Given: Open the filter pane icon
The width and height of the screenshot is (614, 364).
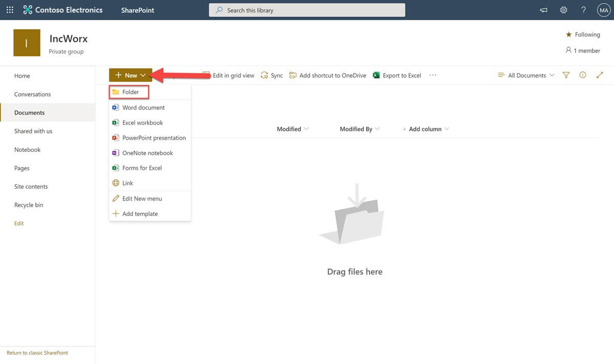Looking at the screenshot, I should [566, 75].
